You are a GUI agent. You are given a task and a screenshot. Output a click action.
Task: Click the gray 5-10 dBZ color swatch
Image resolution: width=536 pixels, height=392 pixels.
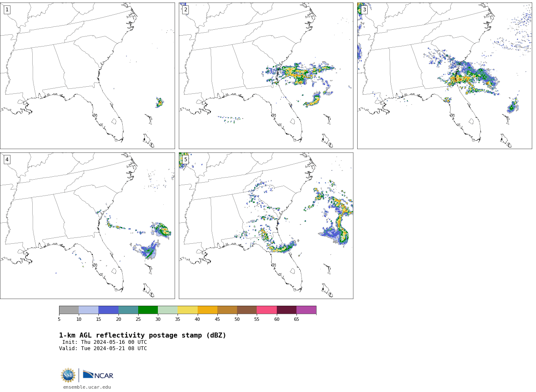point(69,310)
